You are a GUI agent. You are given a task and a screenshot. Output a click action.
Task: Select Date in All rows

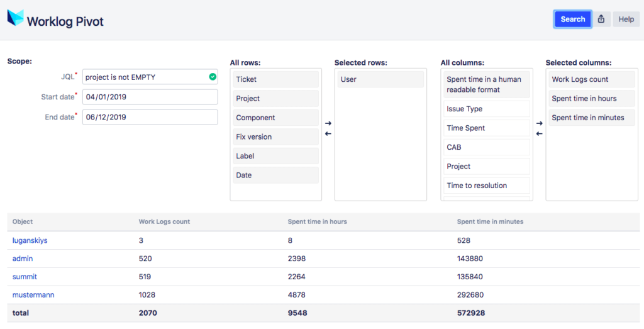click(x=275, y=175)
